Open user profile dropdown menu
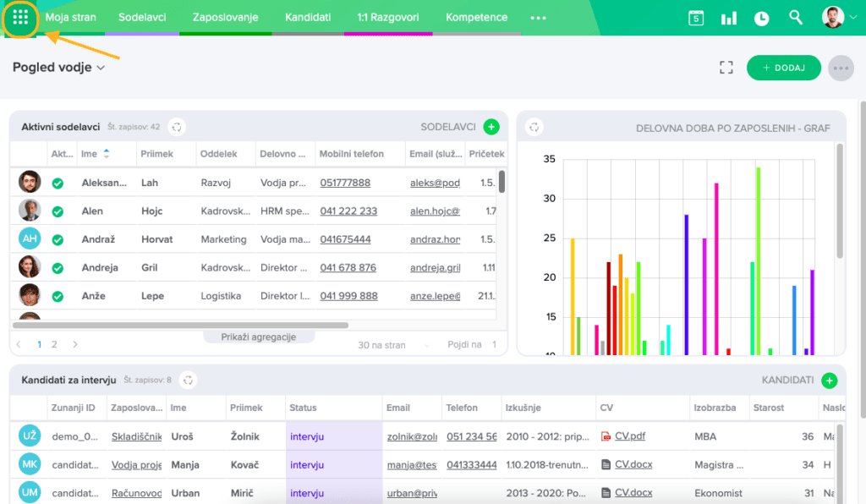866x504 pixels. pyautogui.click(x=839, y=18)
